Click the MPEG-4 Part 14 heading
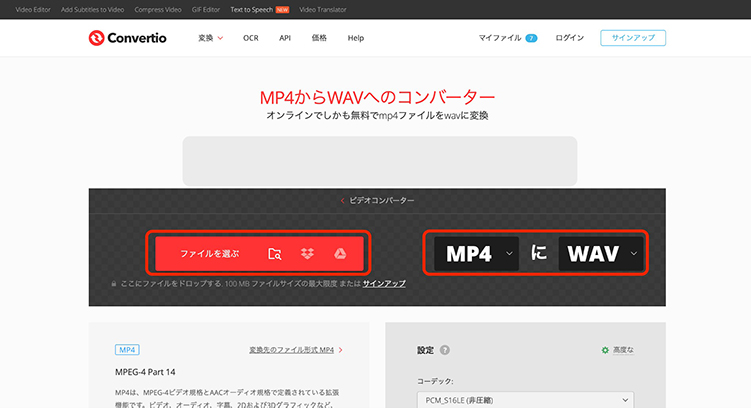Image resolution: width=751 pixels, height=408 pixels. [145, 372]
